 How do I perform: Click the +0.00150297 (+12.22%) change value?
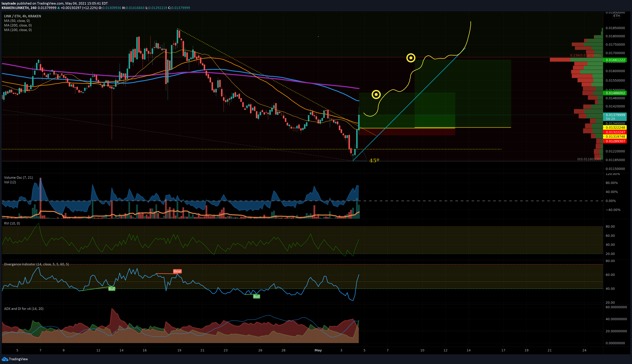79,8
